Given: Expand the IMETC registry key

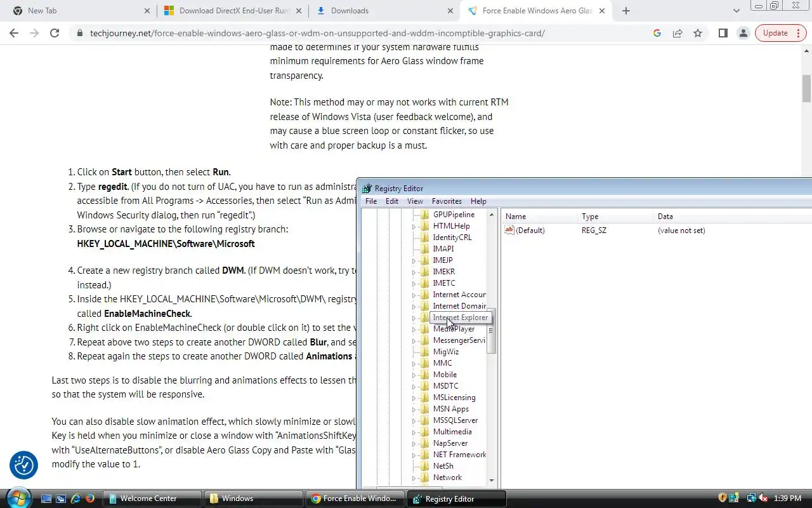Looking at the screenshot, I should click(414, 283).
